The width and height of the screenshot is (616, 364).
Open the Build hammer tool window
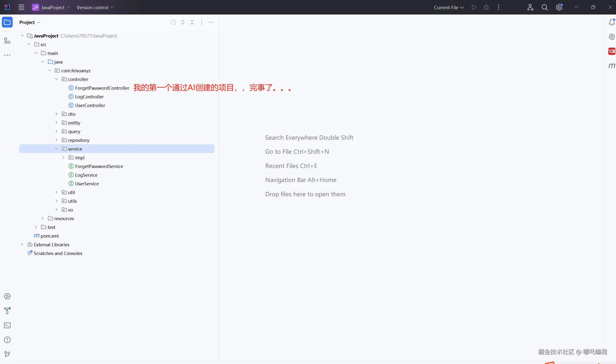(x=7, y=311)
